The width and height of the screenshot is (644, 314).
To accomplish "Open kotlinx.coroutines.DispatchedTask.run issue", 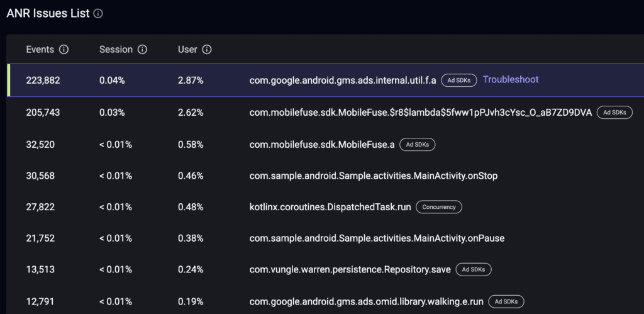I will (x=330, y=207).
